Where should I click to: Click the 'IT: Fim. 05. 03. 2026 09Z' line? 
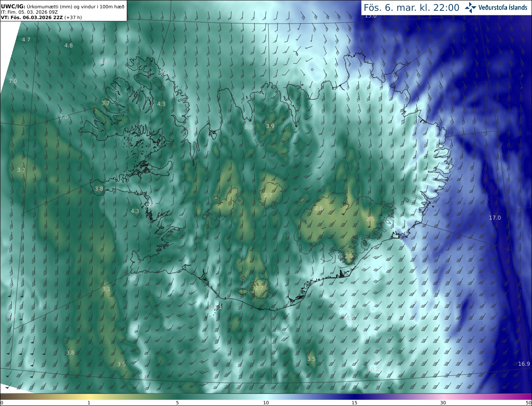(x=29, y=12)
